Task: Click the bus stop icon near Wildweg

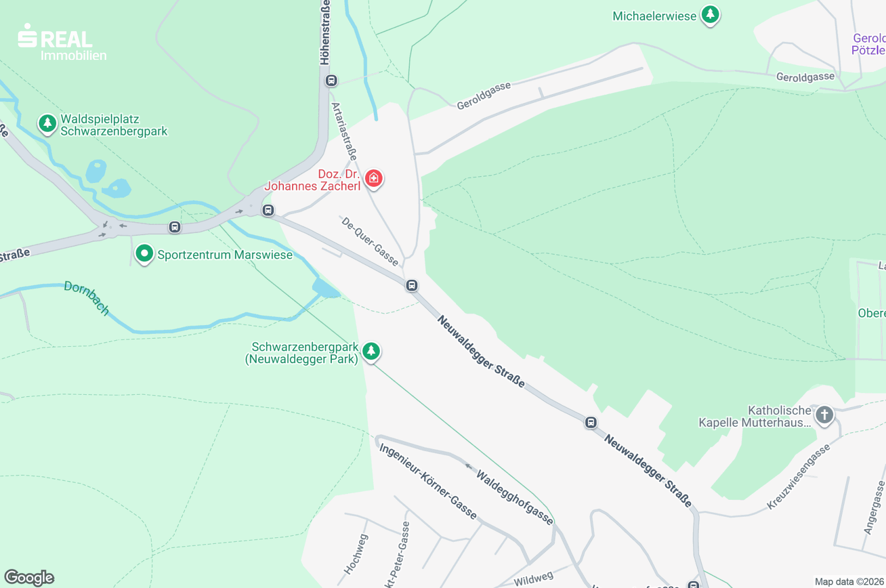Action: [693, 585]
